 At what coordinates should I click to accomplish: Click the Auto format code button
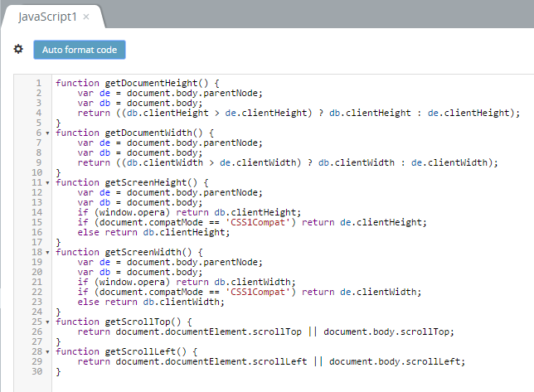(80, 50)
